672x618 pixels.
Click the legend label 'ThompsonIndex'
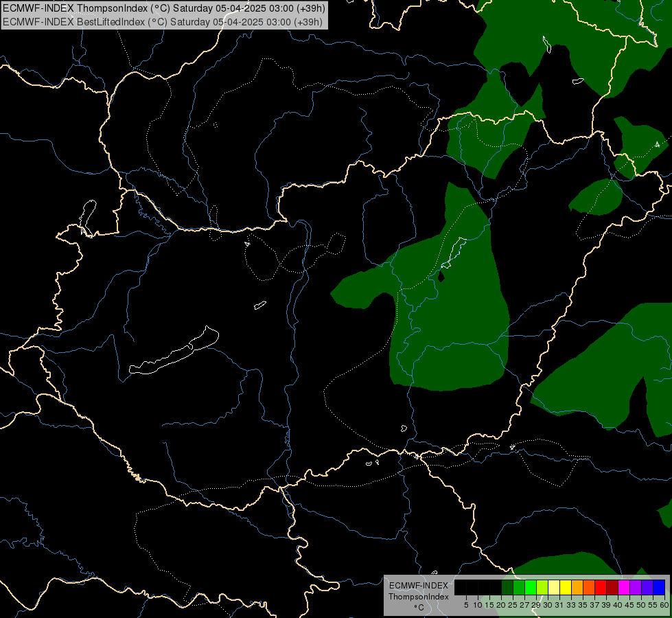coord(419,597)
